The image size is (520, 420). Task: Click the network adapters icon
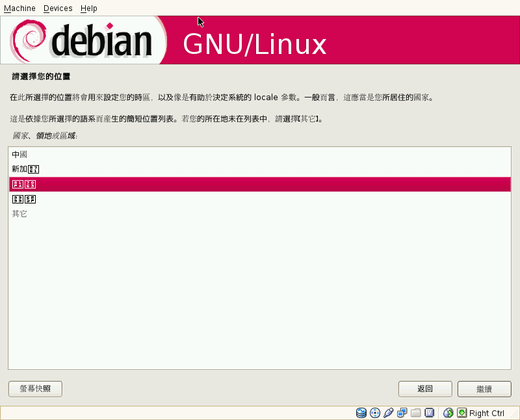tap(402, 413)
